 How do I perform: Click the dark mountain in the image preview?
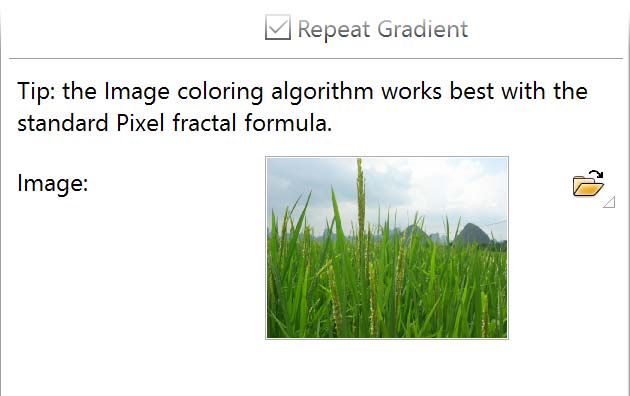[x=470, y=235]
